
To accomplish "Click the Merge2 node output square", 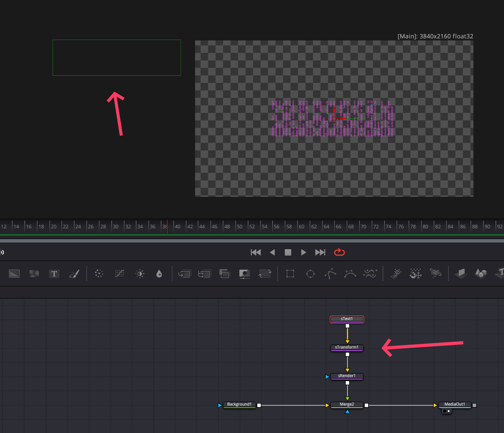I will point(366,405).
